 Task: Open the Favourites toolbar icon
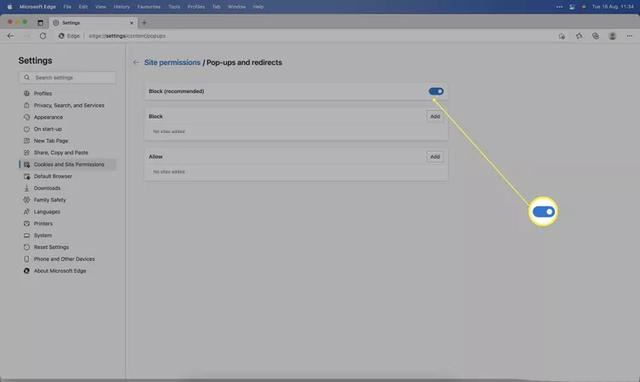click(579, 36)
